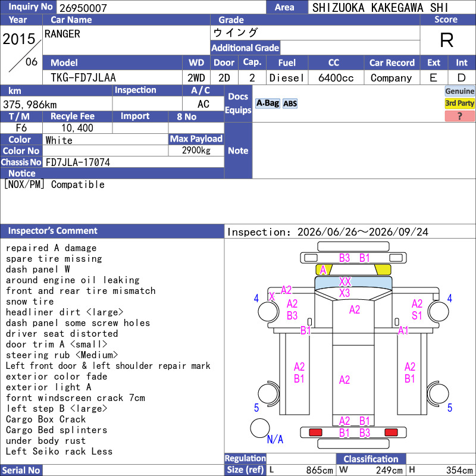This screenshot has height=476, width=476.
Task: Click the left red tail light
Action: pos(315,433)
